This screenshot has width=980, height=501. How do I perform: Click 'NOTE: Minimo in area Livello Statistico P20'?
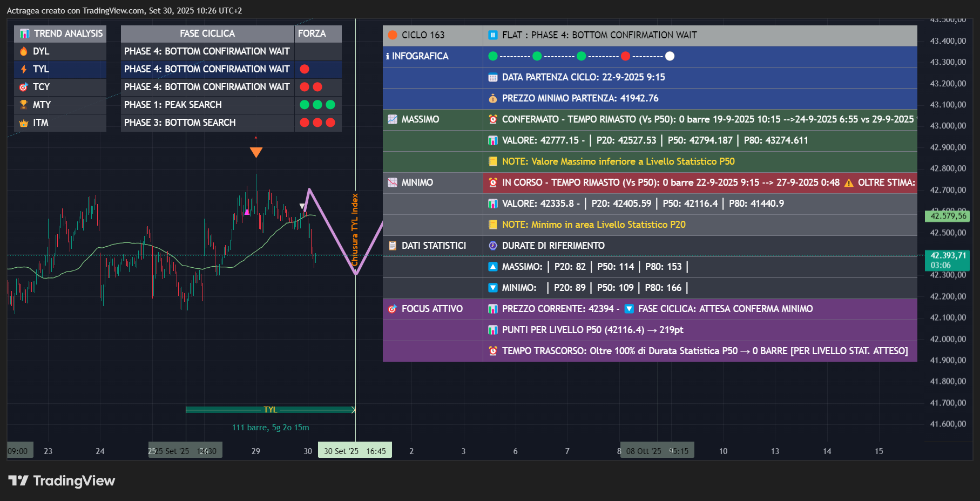coord(593,225)
